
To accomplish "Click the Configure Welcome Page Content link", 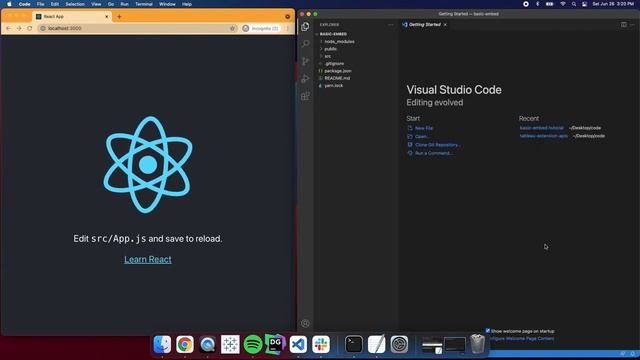I will [x=522, y=338].
